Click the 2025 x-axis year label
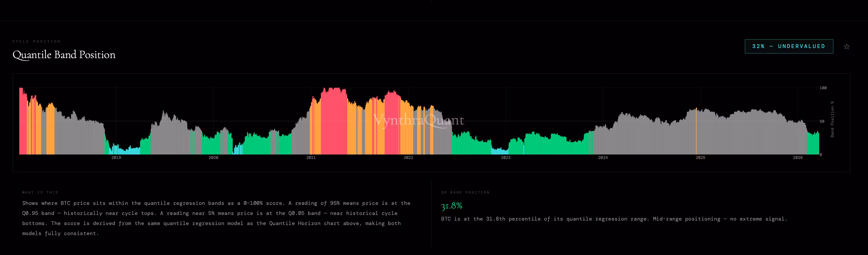 700,157
